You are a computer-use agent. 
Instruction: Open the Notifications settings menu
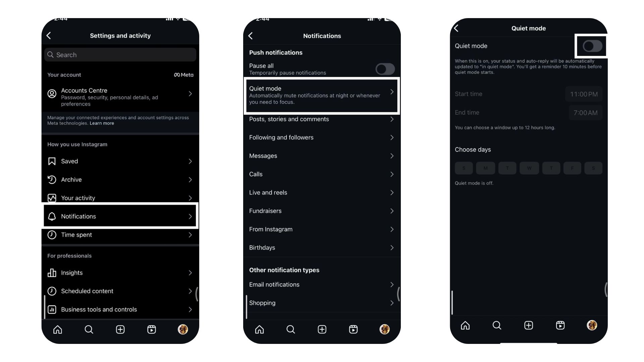[x=120, y=216]
